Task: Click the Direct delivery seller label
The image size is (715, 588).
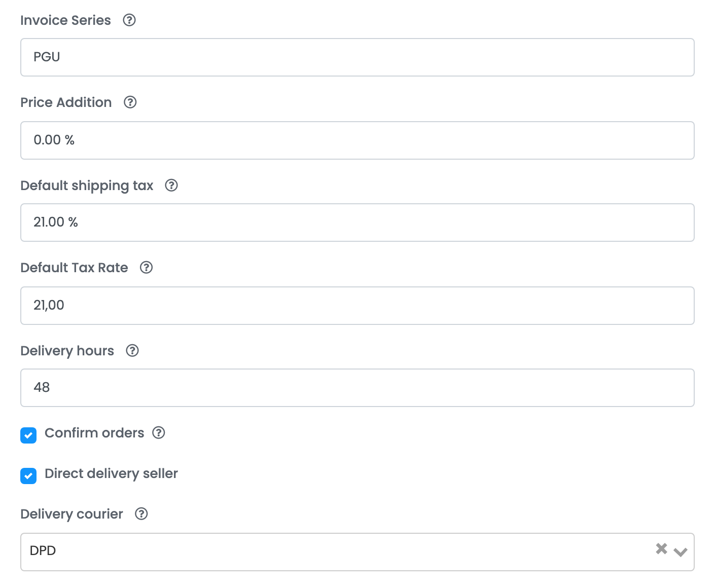Action: pyautogui.click(x=111, y=473)
